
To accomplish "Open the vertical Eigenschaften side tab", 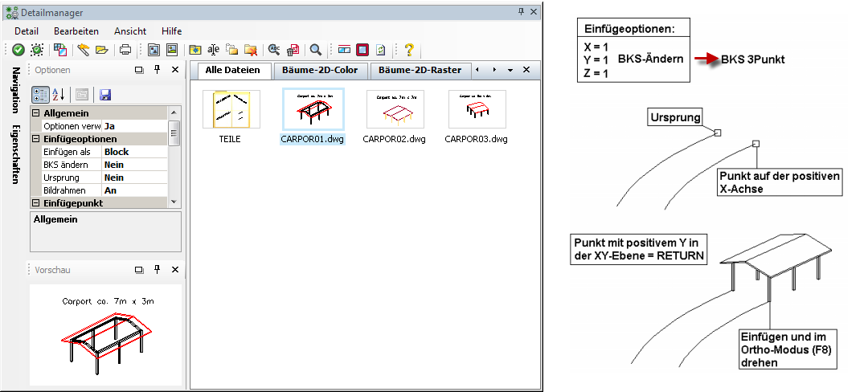I will point(16,155).
